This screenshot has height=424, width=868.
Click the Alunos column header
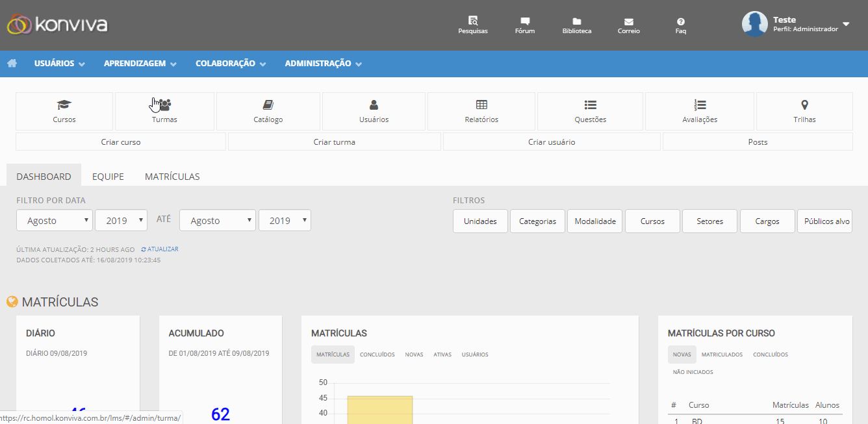(828, 405)
